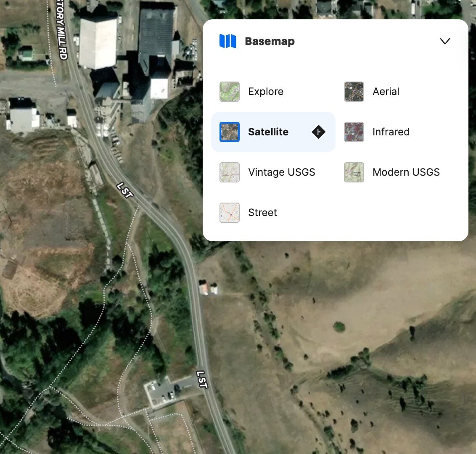This screenshot has width=476, height=454.
Task: Click the Aerial basemap thumbnail
Action: tap(354, 91)
